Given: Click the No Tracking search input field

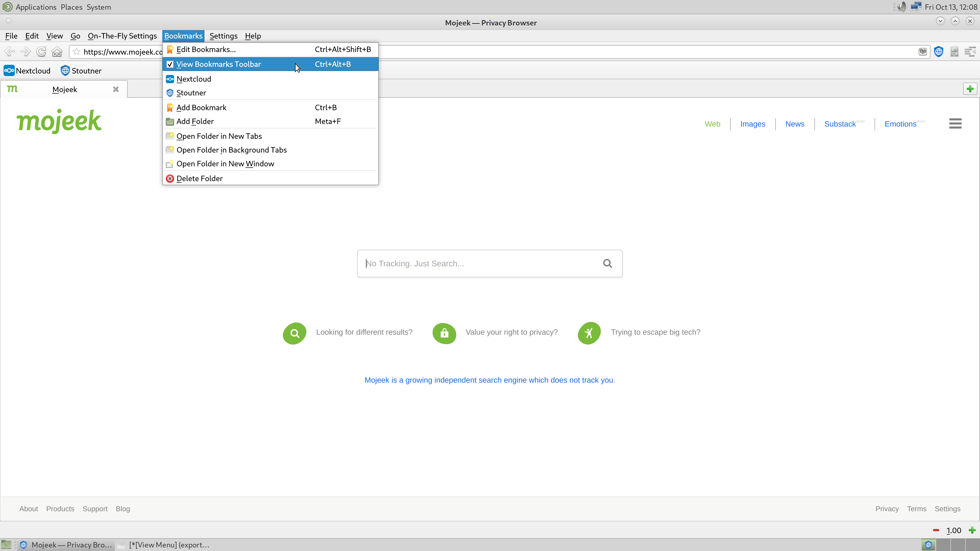Looking at the screenshot, I should 479,264.
